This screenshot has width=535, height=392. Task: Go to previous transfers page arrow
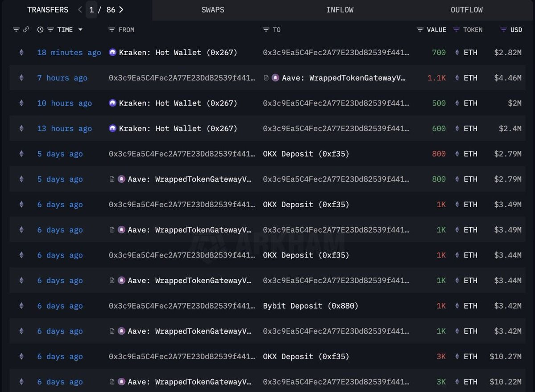point(80,9)
